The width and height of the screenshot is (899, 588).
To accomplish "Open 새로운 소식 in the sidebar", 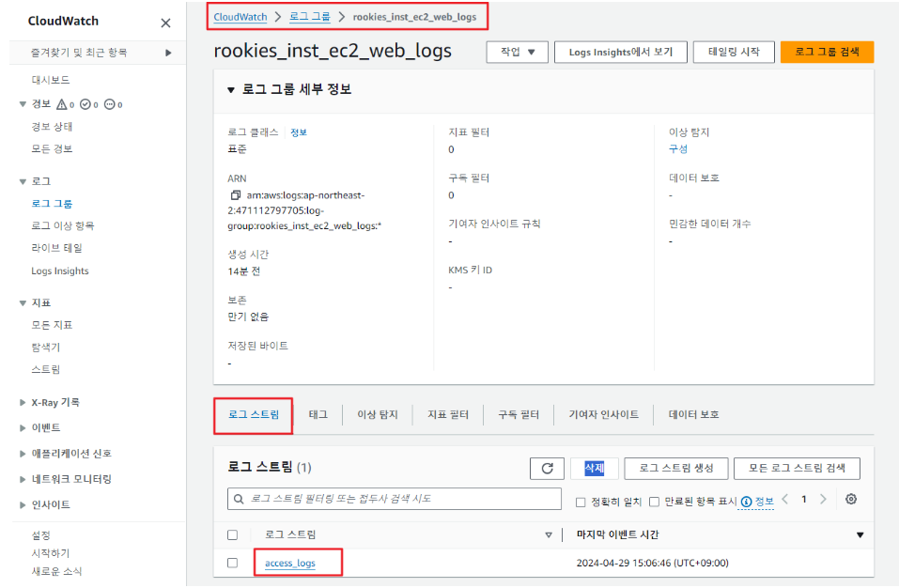I will point(56,572).
